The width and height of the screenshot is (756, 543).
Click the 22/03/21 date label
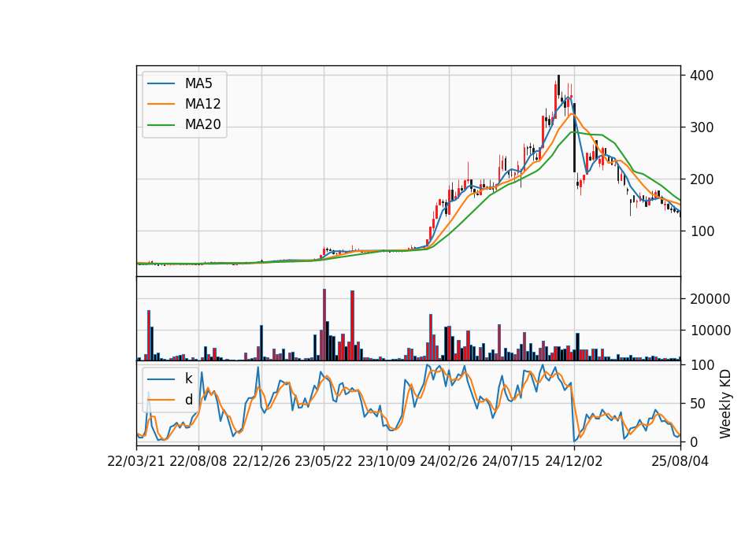coord(136,461)
